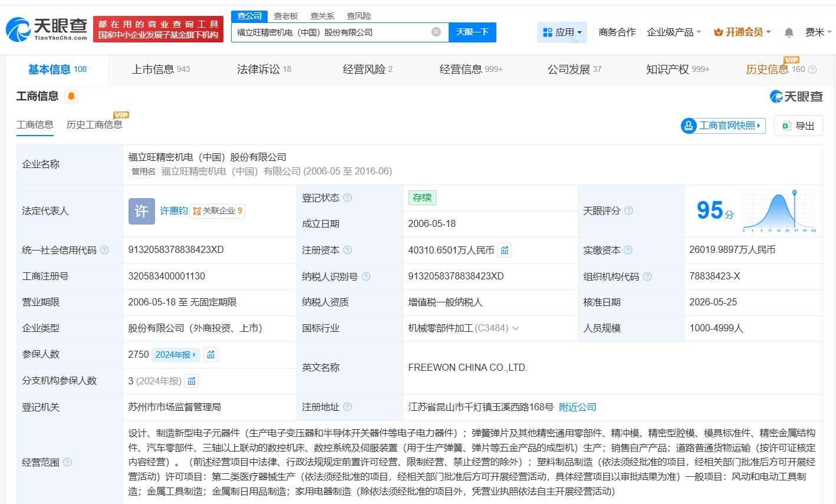Click the grid icon on the 应用 button
This screenshot has height=504, width=836.
tap(548, 32)
